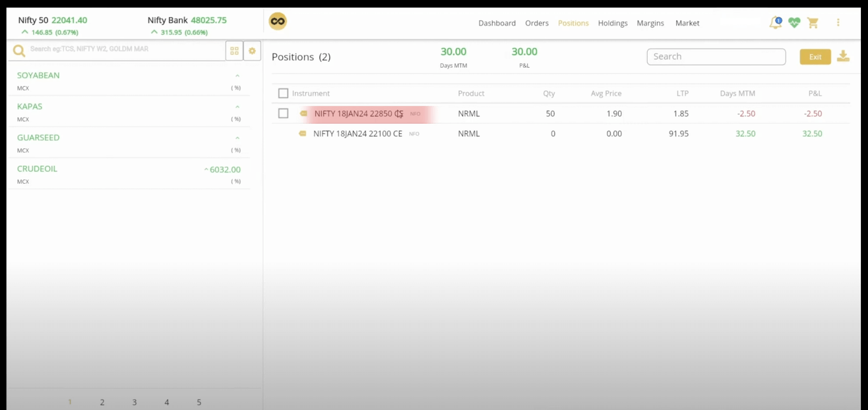
Task: Open the three-dot more options menu
Action: click(x=838, y=23)
